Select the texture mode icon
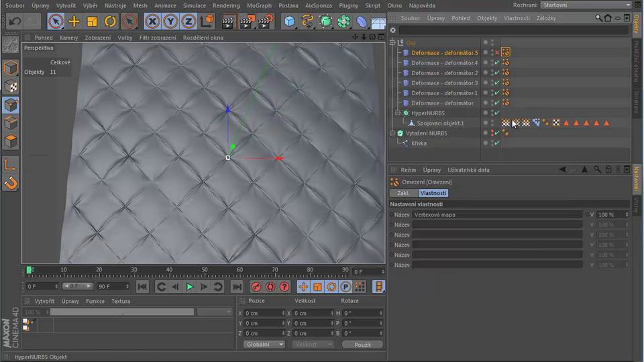The height and width of the screenshot is (362, 644). [11, 86]
